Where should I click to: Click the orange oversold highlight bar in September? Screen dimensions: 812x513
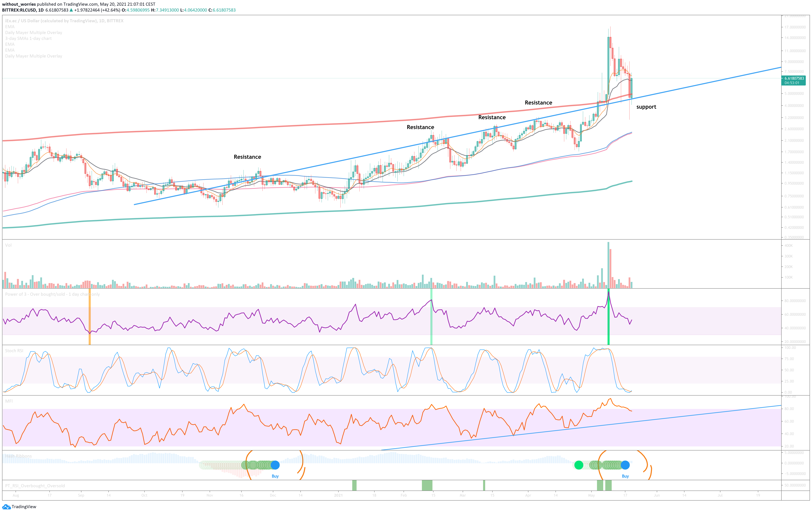(x=90, y=316)
